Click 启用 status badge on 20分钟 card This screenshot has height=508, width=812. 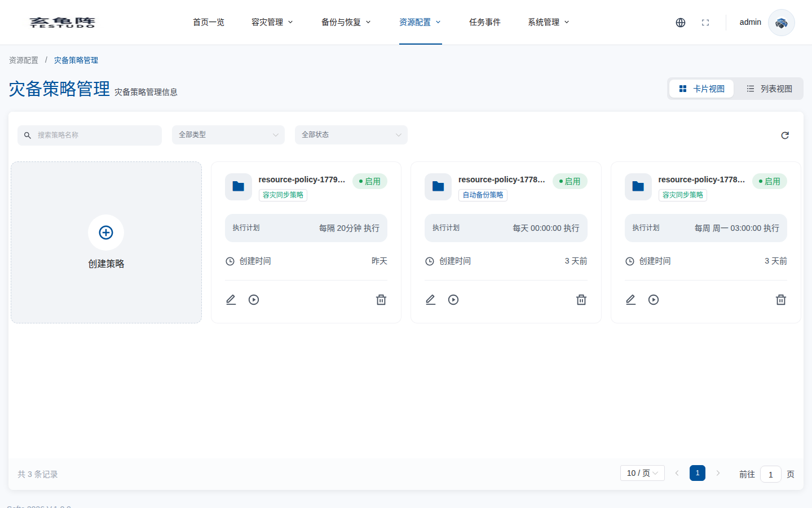370,181
